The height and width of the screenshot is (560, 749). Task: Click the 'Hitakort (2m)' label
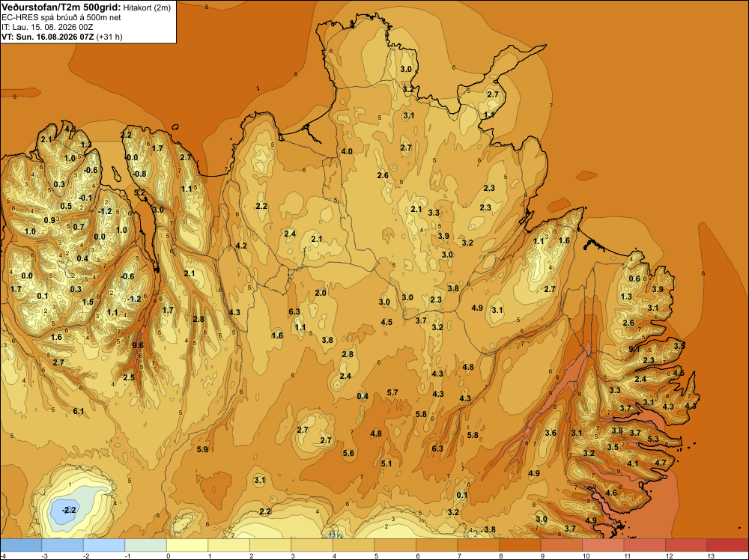point(147,7)
